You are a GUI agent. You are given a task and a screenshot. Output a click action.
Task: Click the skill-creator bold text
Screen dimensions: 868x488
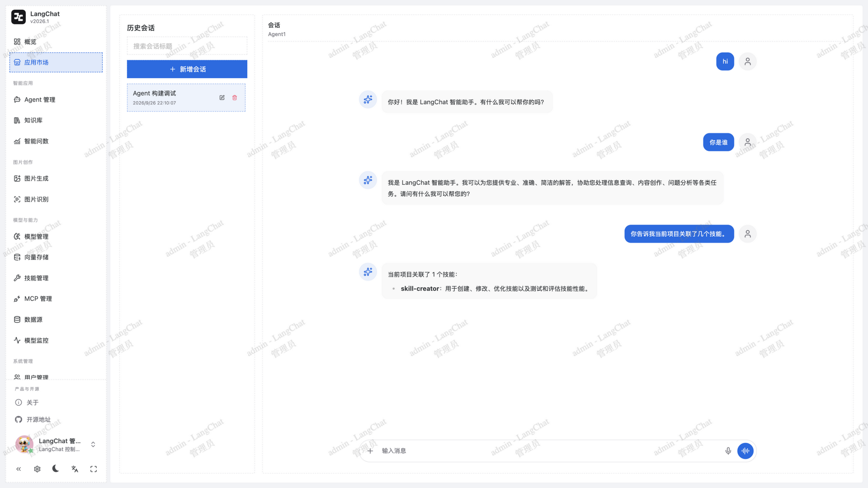(420, 289)
